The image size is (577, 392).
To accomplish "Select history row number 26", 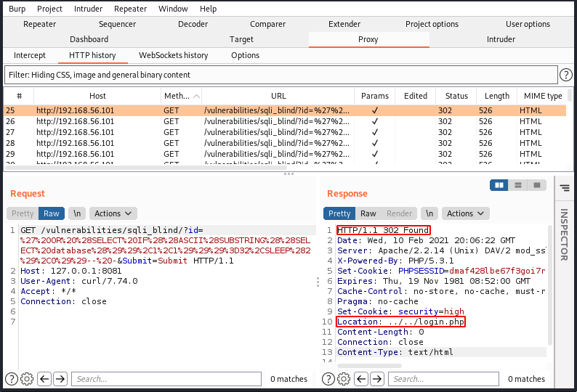I will [x=285, y=121].
